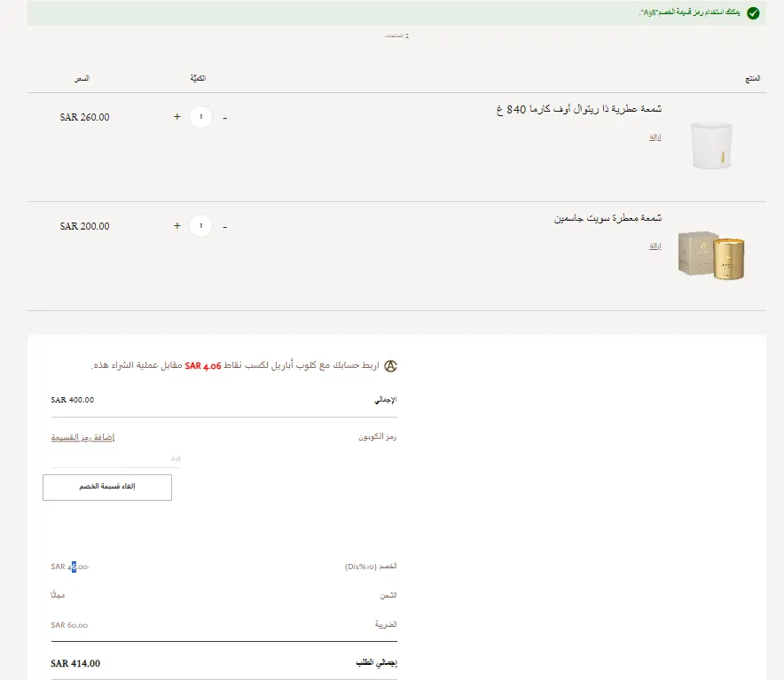Open the white Ritual of Karma candle thumbnail
784x680 pixels.
click(711, 145)
